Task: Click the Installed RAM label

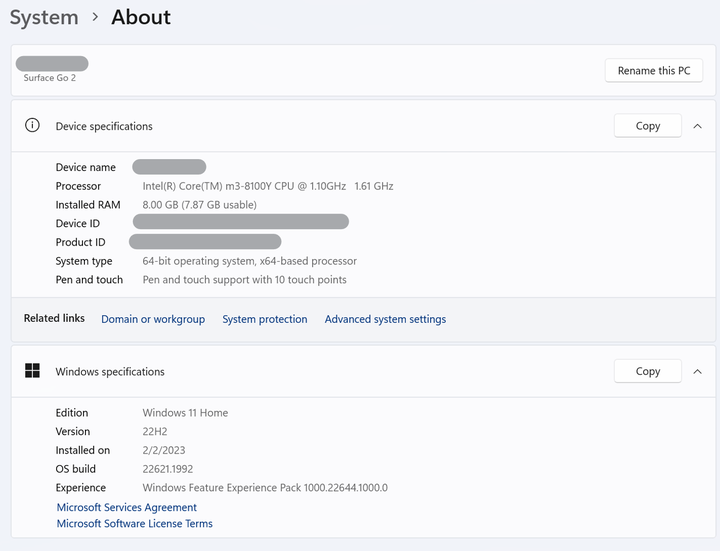Action: [x=88, y=205]
